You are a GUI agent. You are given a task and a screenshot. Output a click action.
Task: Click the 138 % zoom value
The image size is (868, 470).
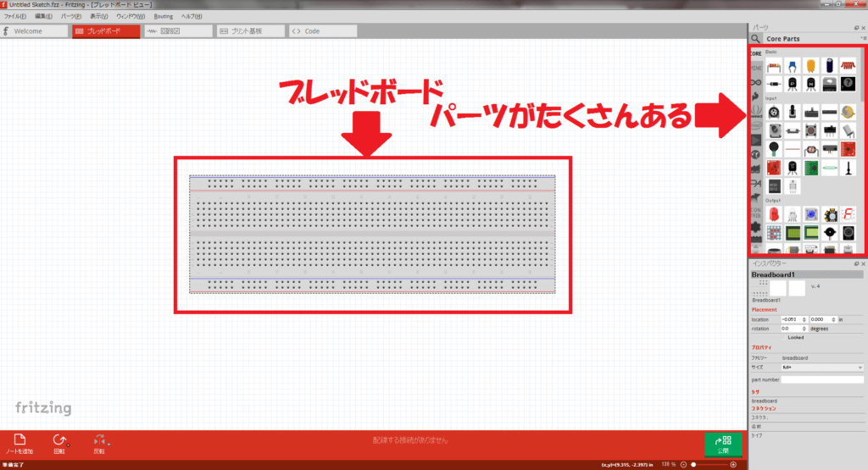click(669, 464)
